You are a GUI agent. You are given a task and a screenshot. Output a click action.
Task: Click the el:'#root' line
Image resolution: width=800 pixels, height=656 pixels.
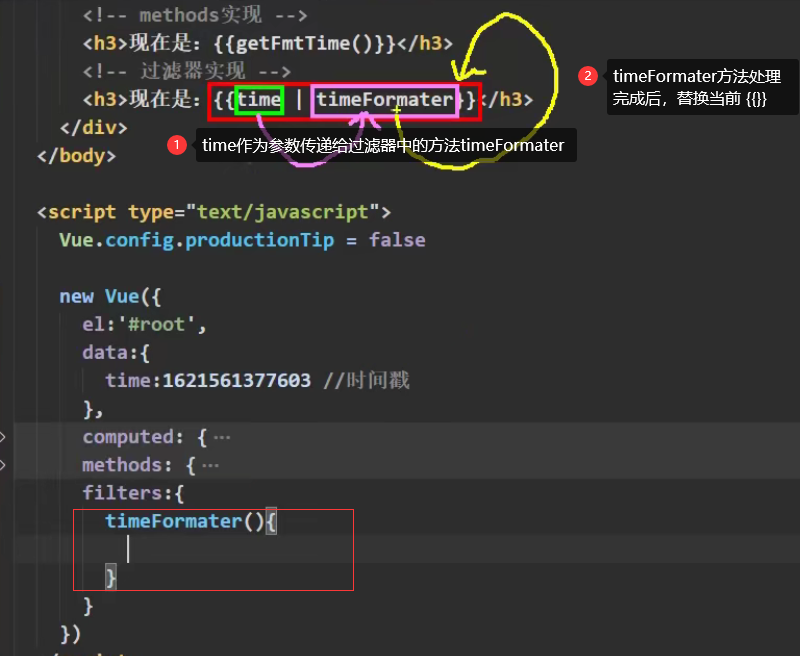[144, 324]
